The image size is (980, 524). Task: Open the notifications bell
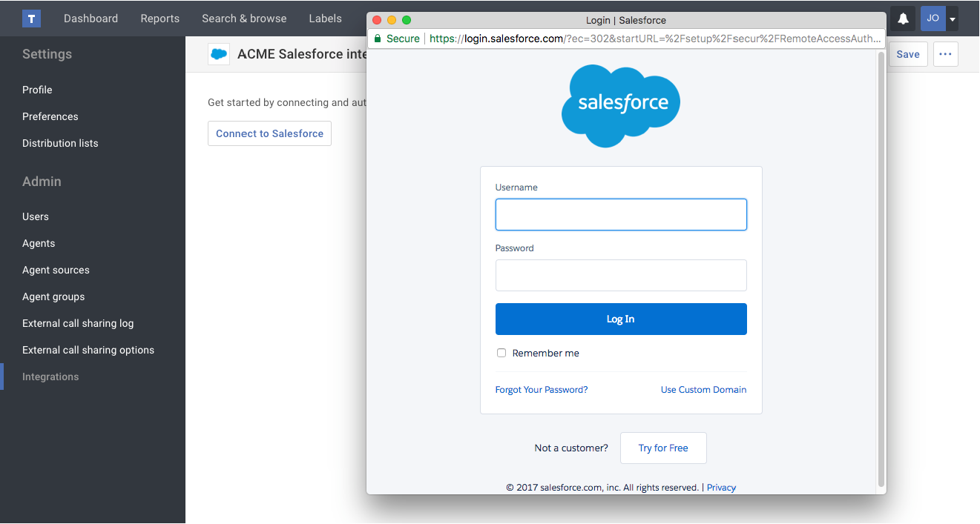tap(902, 18)
